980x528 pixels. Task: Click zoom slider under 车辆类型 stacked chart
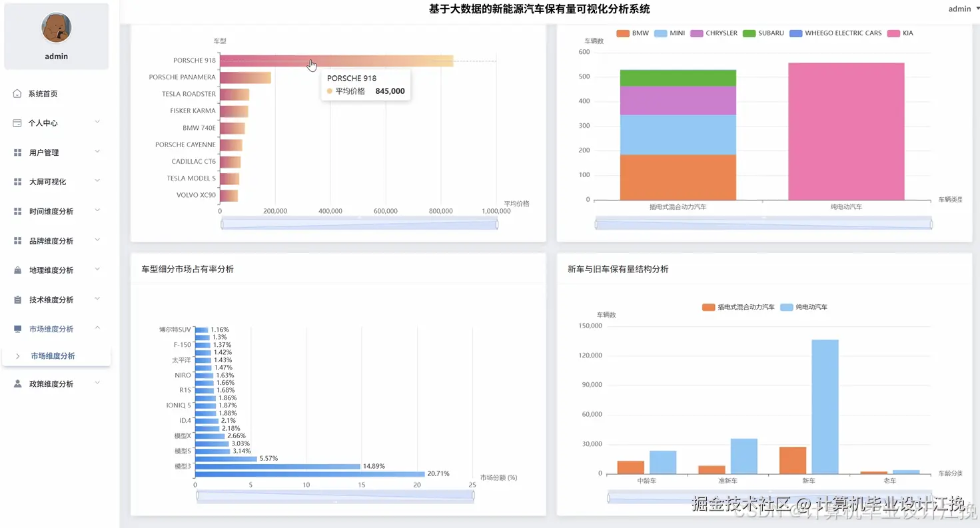[x=763, y=224]
